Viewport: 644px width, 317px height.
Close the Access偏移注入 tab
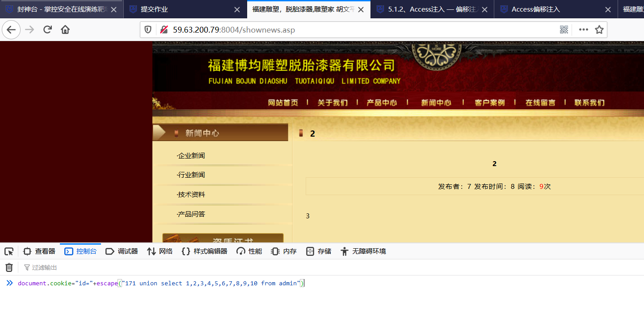[608, 9]
